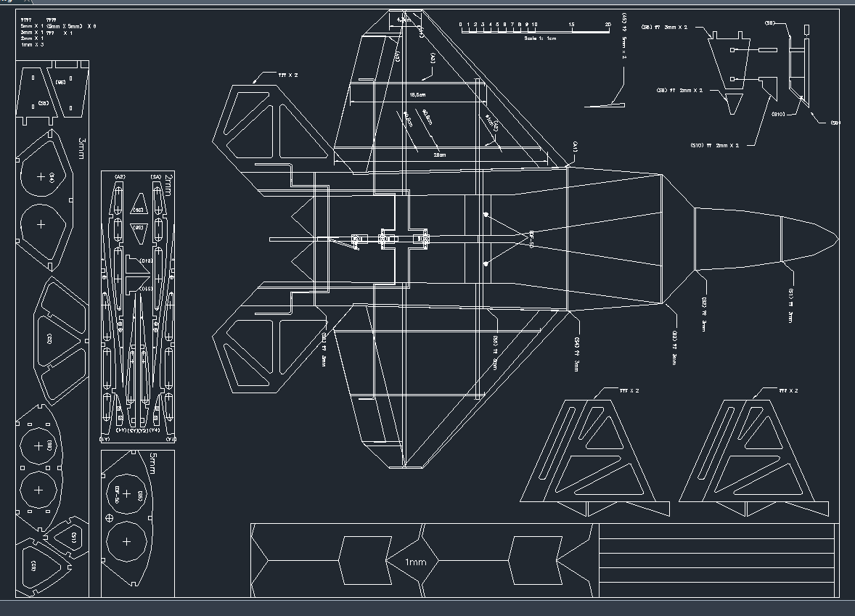Close the open drawing tab
Viewport: 855px width, 616px height.
pyautogui.click(x=28, y=1)
